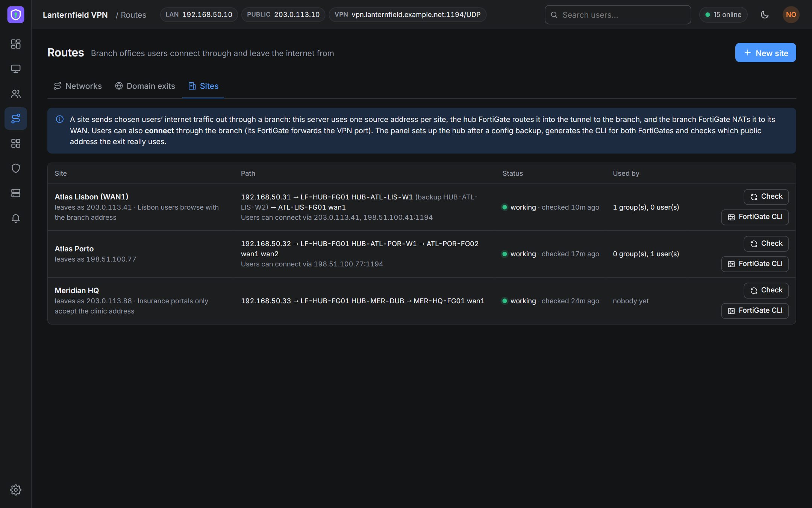Click the Lanternfield VPN title

tap(75, 15)
